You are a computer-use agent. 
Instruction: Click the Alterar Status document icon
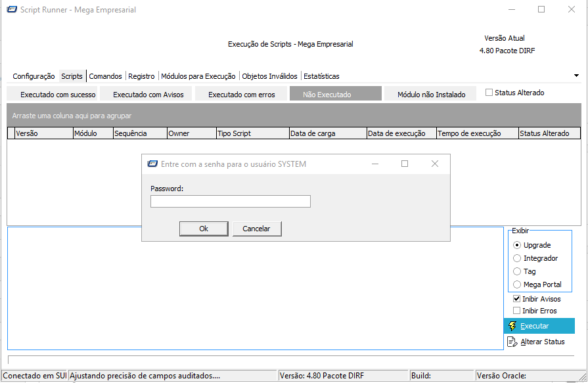[x=512, y=342]
